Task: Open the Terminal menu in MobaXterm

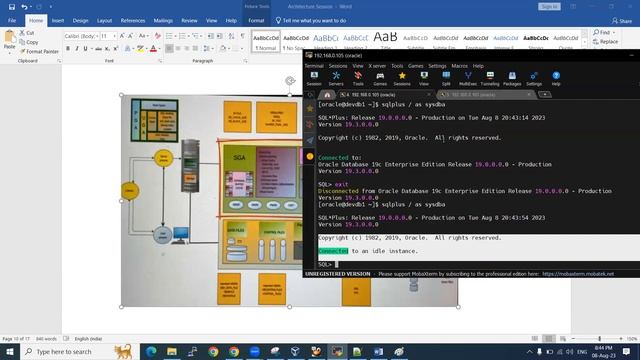Action: 314,66
